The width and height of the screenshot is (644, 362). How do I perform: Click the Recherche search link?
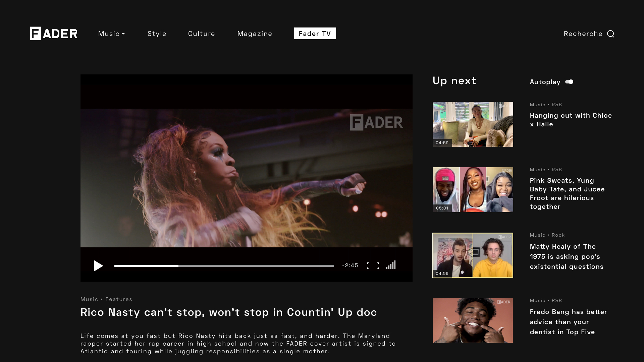coord(583,34)
